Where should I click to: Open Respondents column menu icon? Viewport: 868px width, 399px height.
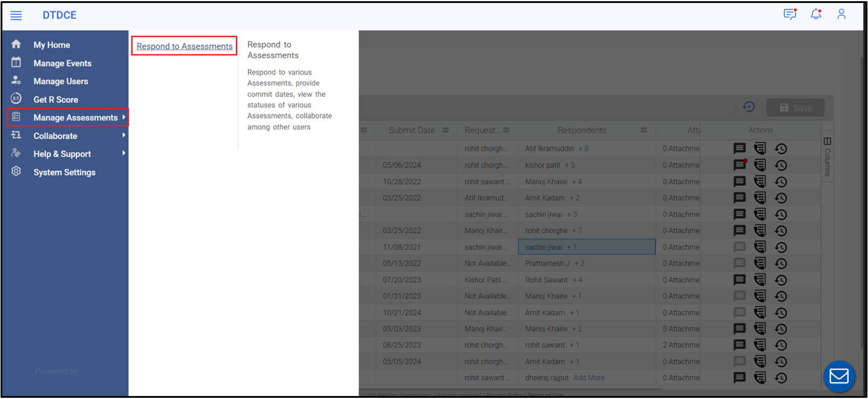click(644, 130)
